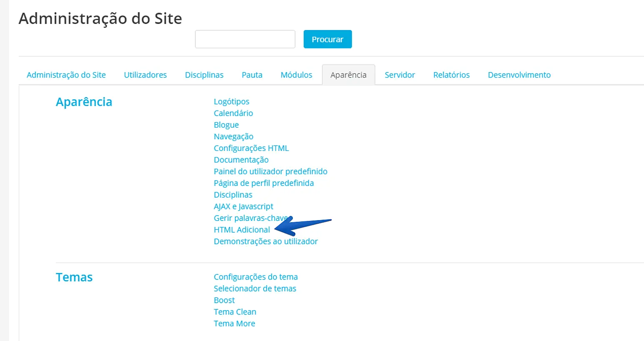Go to the Módulos tab
This screenshot has width=644, height=341.
296,75
